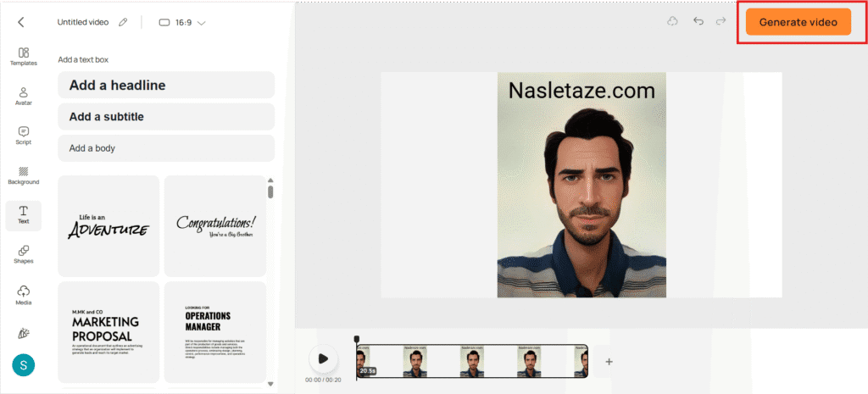Choose the Congratulations text template
This screenshot has width=868, height=394.
click(x=214, y=225)
